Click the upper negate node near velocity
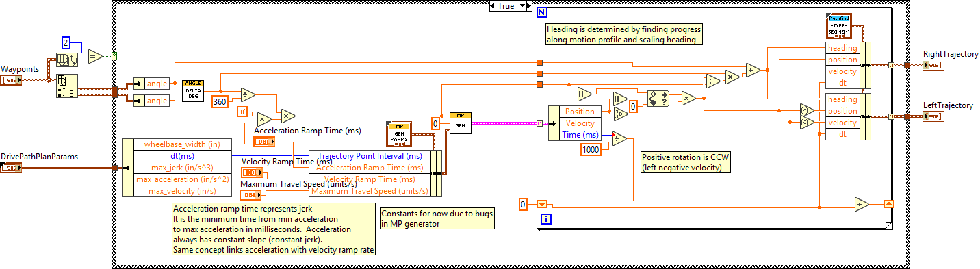Image resolution: width=980 pixels, height=269 pixels. click(x=806, y=110)
